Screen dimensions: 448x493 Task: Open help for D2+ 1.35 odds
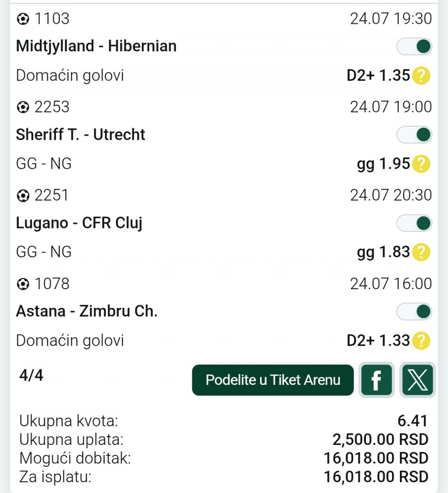click(421, 76)
